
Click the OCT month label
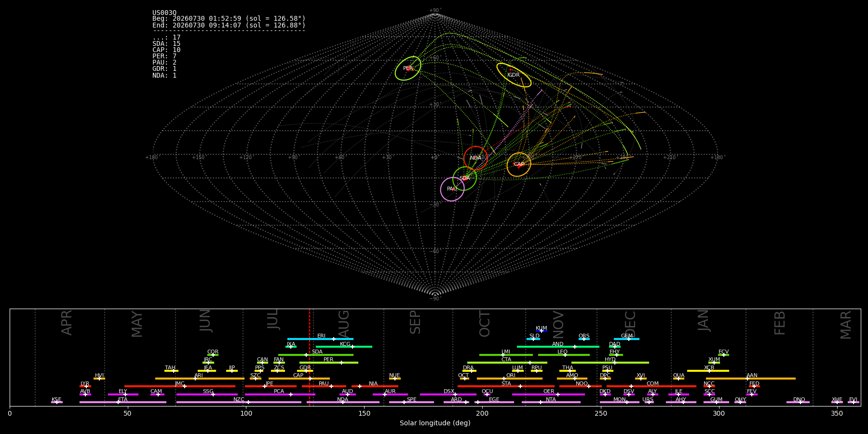485,324
